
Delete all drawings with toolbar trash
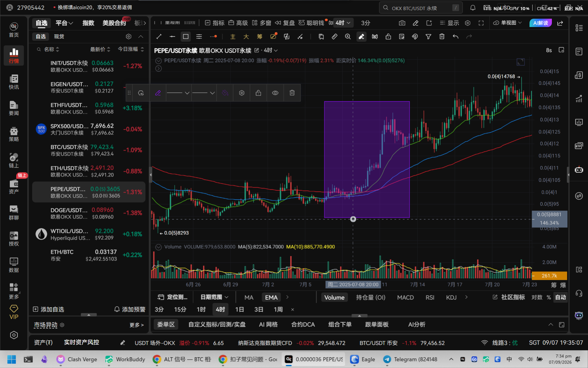point(442,37)
